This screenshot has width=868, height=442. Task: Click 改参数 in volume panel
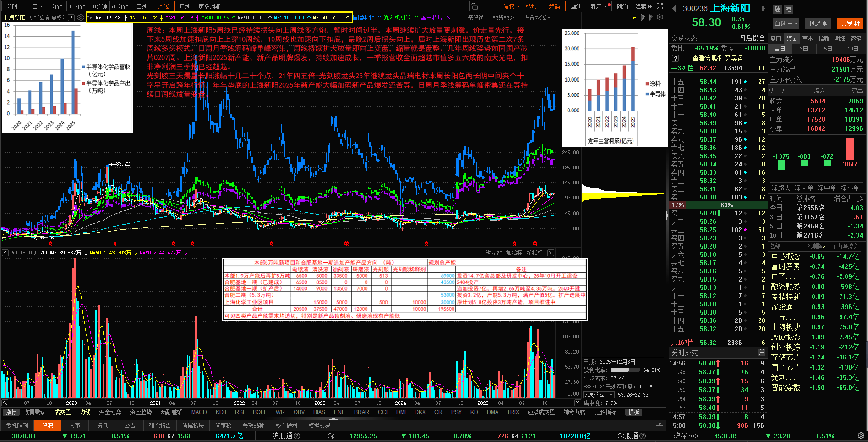tap(493, 253)
